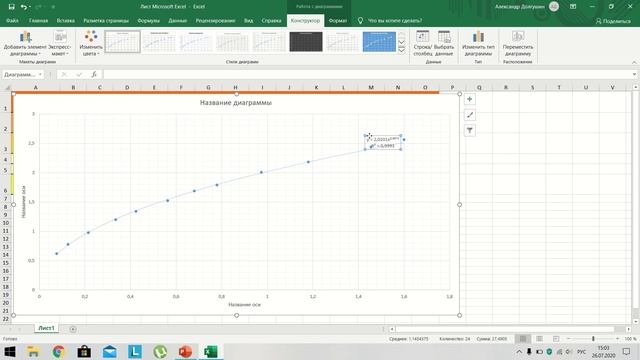This screenshot has height=360, width=640.
Task: Switch to the Вставка tab
Action: (65, 20)
